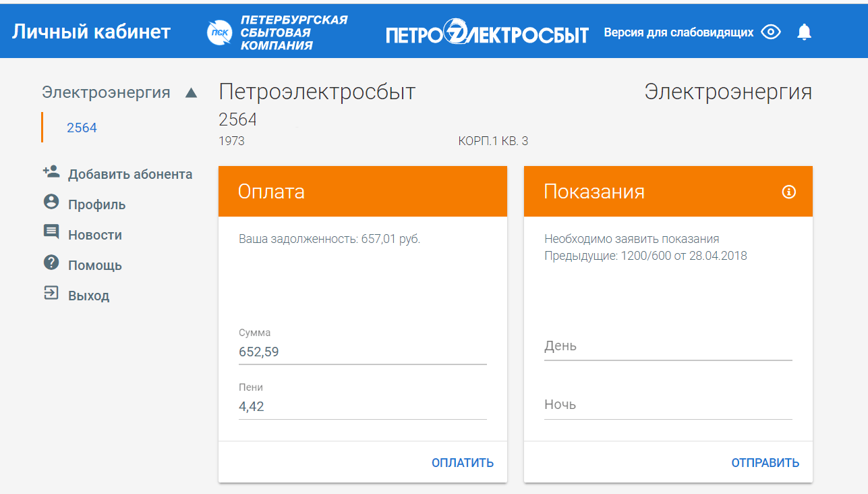Focus the Сумма input field

point(363,352)
